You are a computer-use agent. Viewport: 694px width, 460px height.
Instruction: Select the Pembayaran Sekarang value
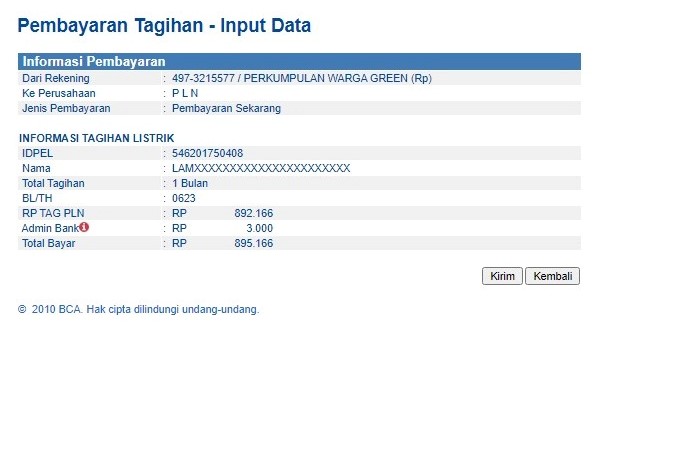pos(226,108)
